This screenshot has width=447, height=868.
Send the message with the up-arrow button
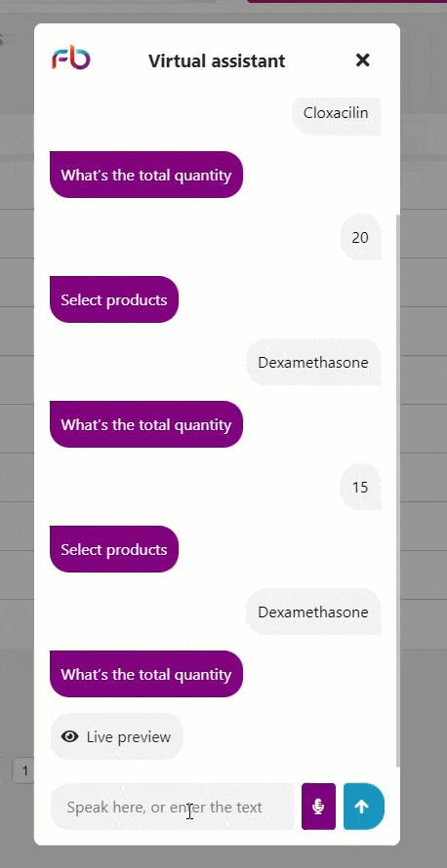tap(363, 807)
